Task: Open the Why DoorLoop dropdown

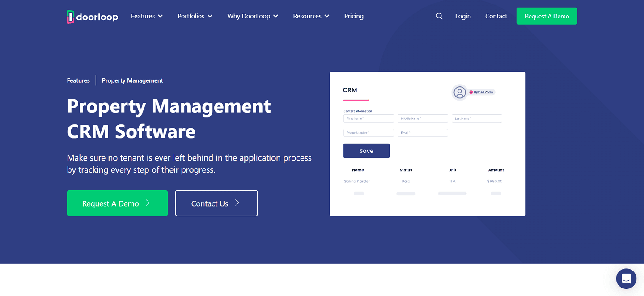Action: [253, 16]
